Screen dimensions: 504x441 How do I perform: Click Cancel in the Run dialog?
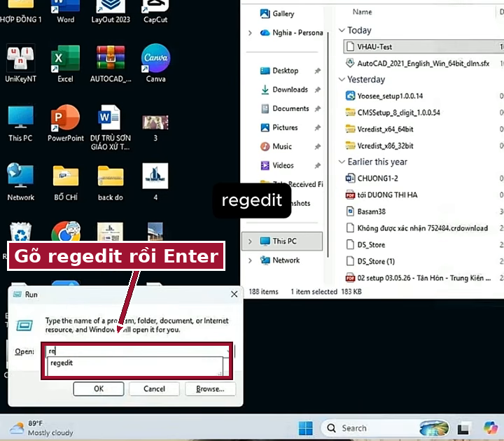coord(154,389)
